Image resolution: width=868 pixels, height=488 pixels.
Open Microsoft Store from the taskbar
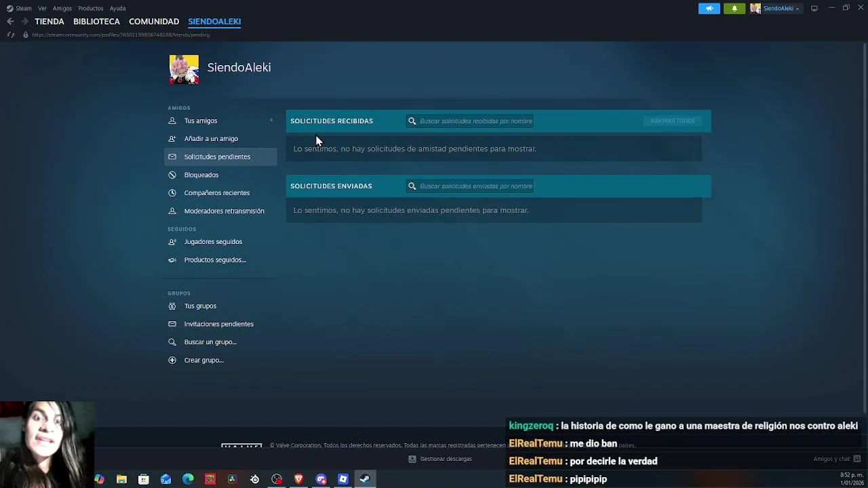[144, 479]
